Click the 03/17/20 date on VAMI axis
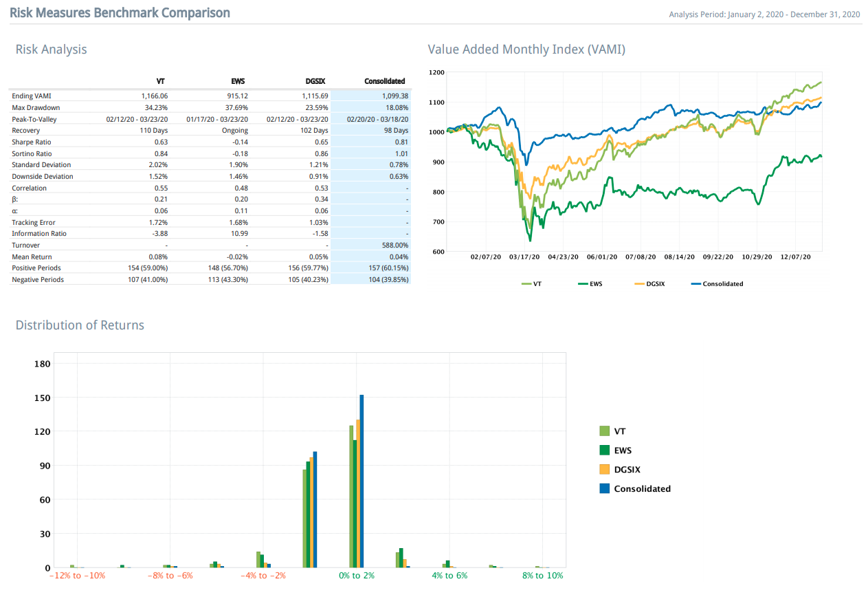The image size is (868, 597). [x=523, y=257]
